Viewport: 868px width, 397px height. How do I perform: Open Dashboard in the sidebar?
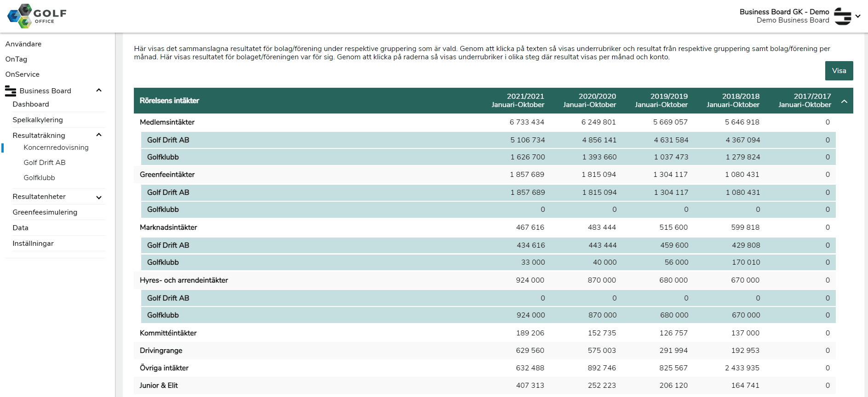31,104
